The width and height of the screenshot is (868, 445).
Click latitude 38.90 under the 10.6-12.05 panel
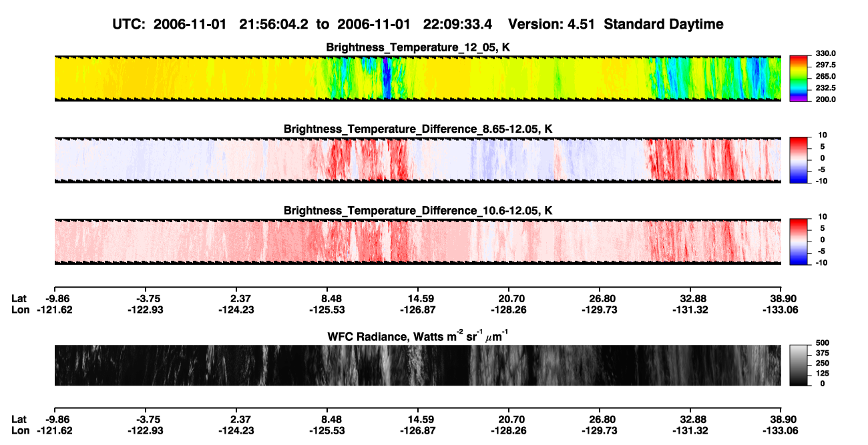point(784,299)
